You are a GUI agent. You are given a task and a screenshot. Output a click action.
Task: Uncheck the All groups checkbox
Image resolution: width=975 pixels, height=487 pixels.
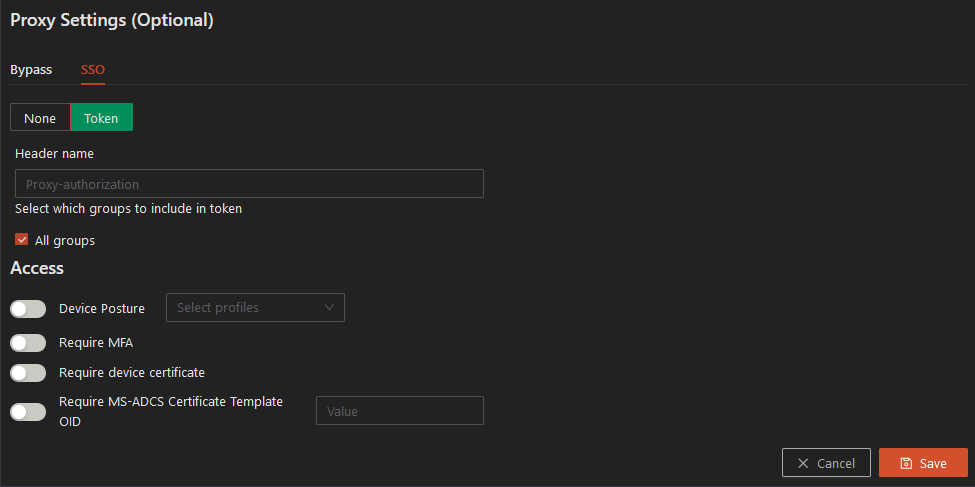coord(22,240)
